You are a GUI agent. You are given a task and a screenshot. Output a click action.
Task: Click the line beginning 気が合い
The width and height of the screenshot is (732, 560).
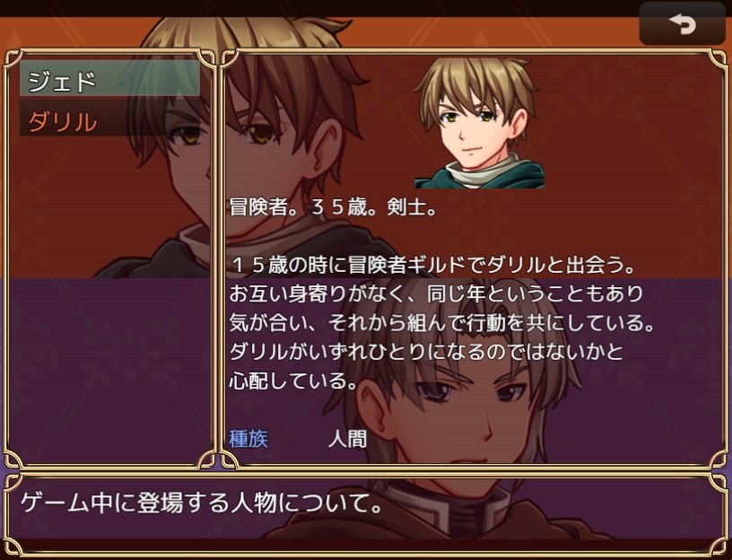pyautogui.click(x=442, y=324)
